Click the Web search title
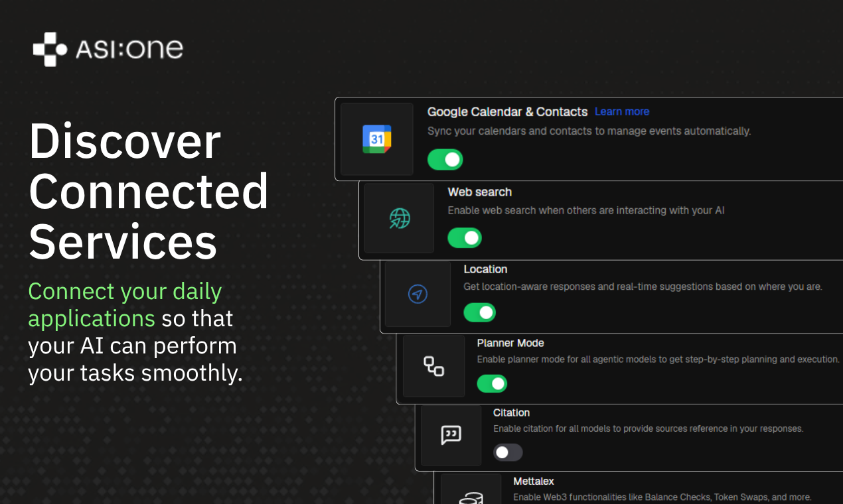The width and height of the screenshot is (843, 504). click(480, 192)
